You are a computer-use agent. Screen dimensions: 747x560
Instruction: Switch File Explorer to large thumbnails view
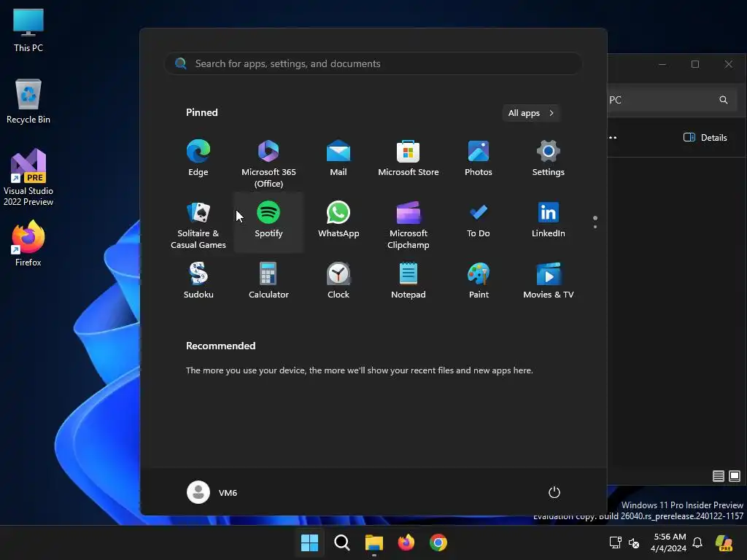click(x=735, y=475)
